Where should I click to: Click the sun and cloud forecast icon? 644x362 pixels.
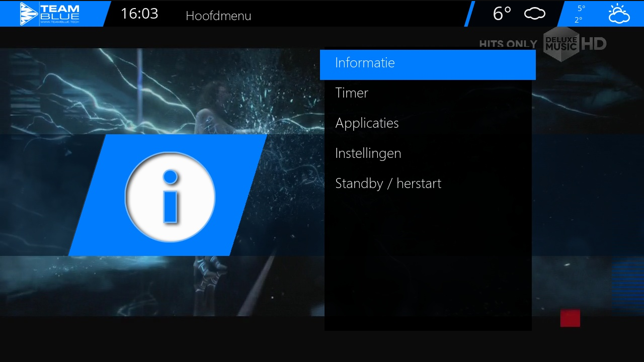(619, 14)
